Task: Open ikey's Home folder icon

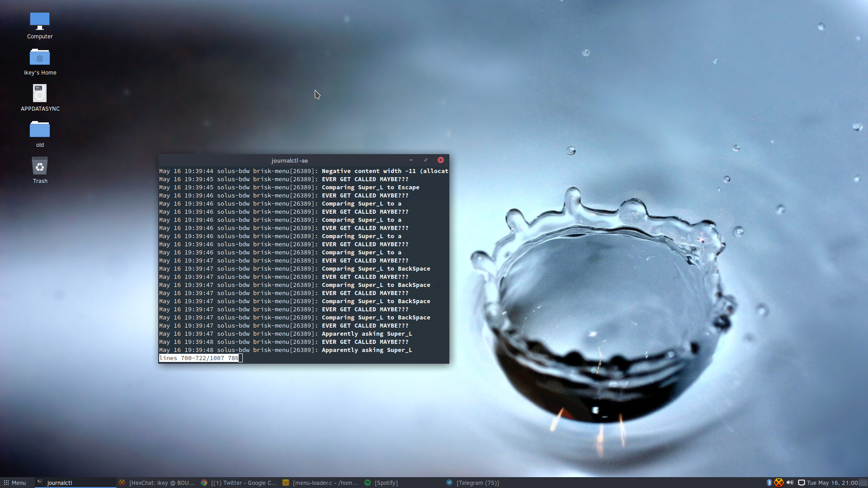Action: click(40, 62)
